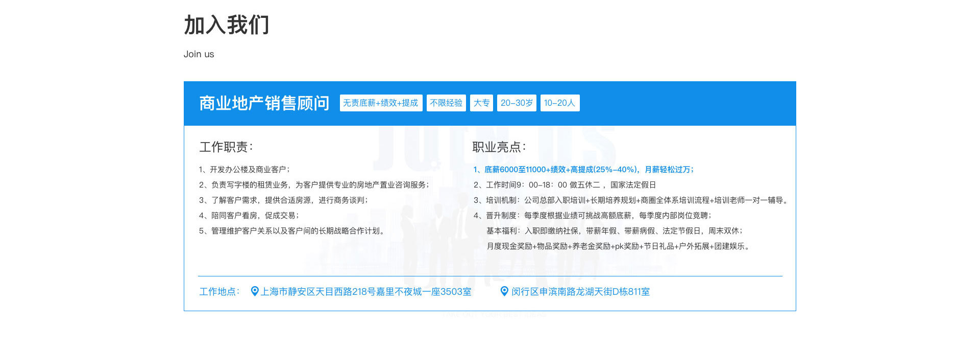Click the 工作时间9:00-18:00 line
The height and width of the screenshot is (350, 980).
click(565, 185)
